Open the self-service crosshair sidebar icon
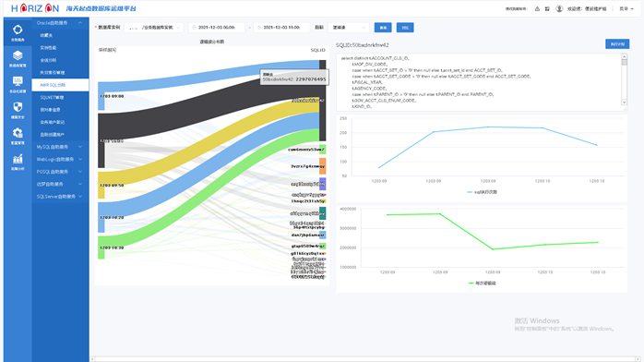 pyautogui.click(x=18, y=30)
